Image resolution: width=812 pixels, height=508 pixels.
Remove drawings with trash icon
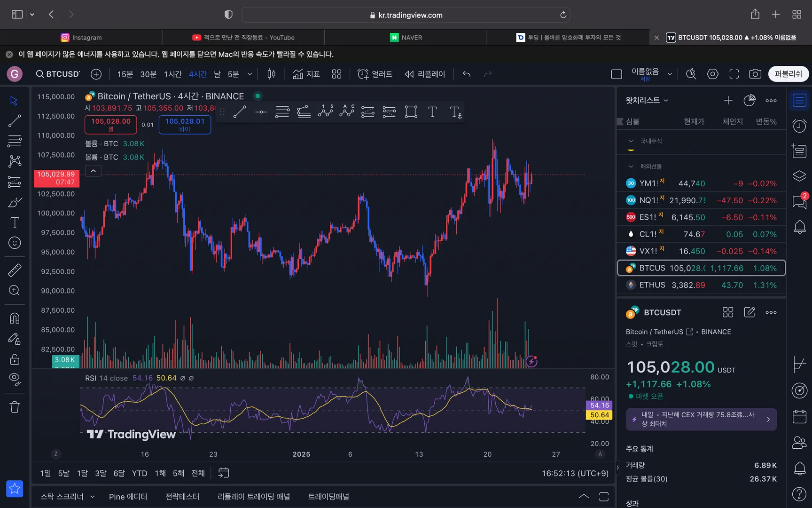pyautogui.click(x=15, y=407)
